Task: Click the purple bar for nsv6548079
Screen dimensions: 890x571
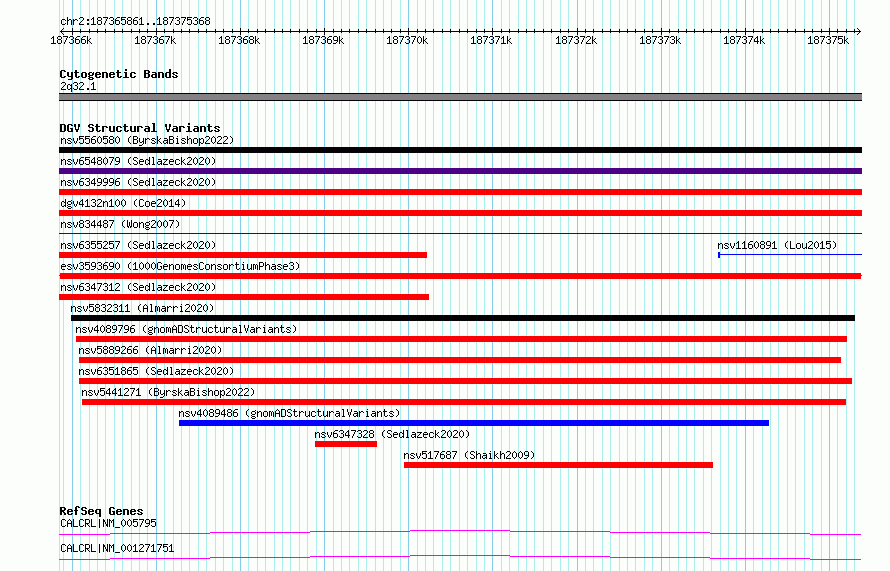Action: (x=460, y=171)
